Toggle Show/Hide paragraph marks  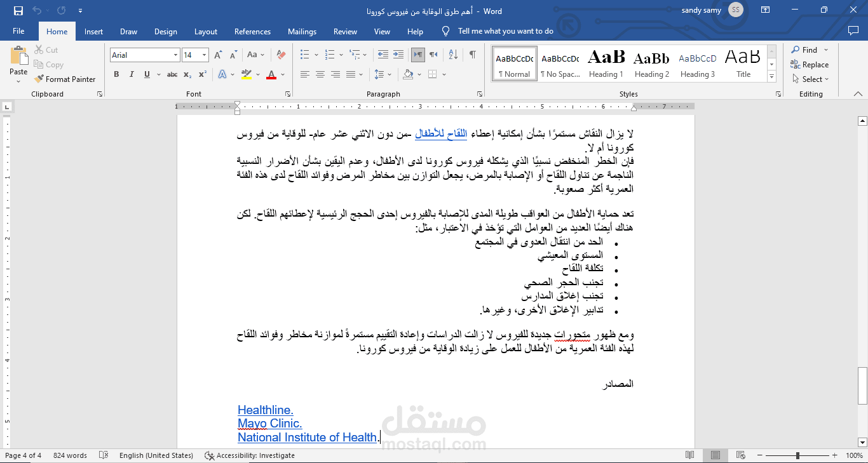point(473,55)
